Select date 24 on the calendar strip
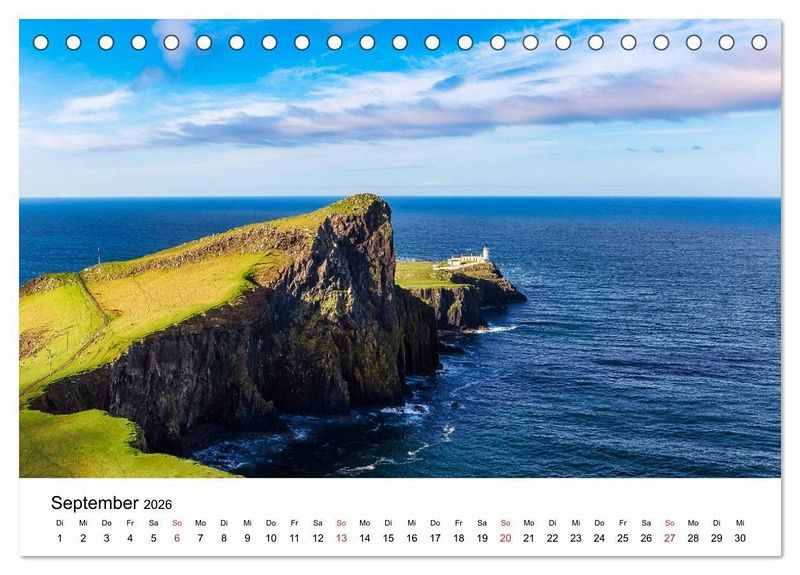The image size is (800, 575). coord(599,538)
